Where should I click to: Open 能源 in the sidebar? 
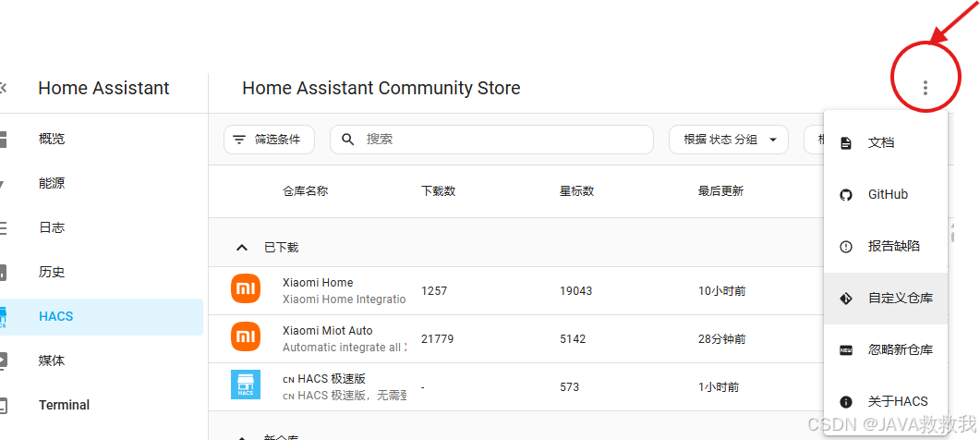(102, 183)
